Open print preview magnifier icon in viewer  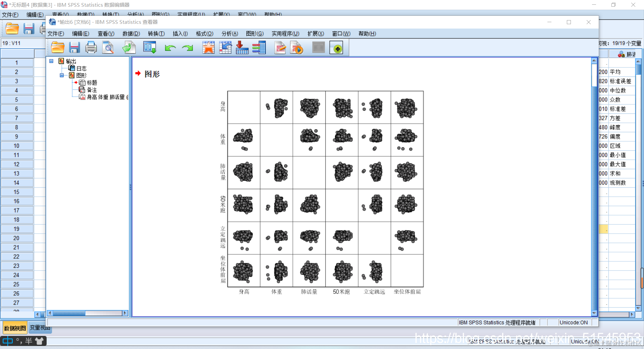108,48
